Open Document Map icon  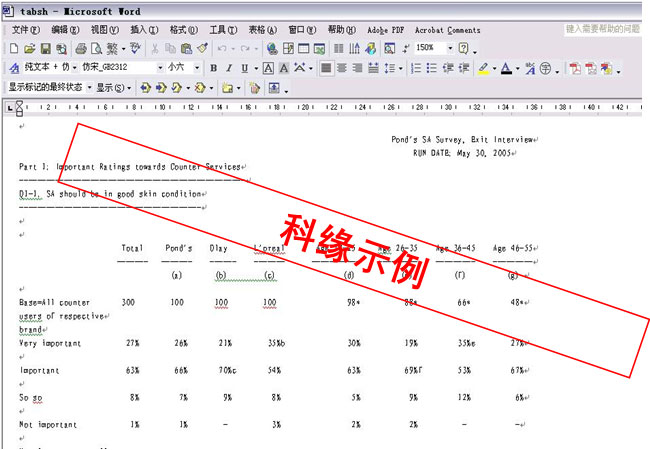[389, 48]
